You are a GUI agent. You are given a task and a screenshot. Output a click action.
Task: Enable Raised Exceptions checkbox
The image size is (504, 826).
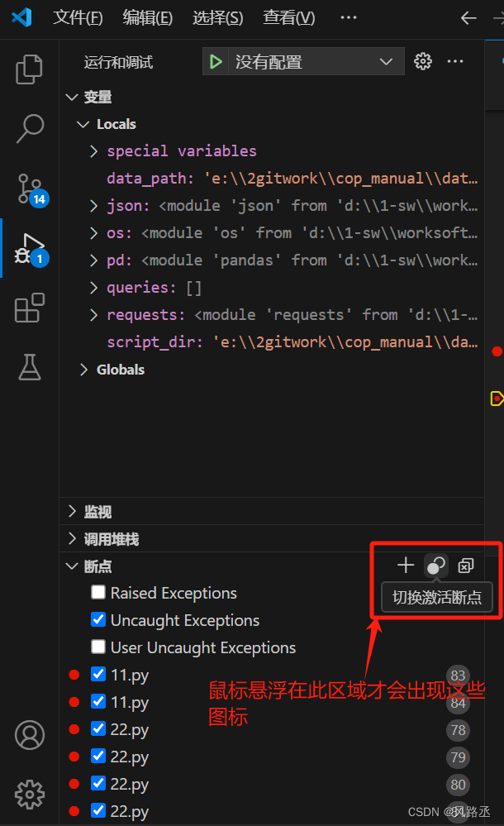click(98, 592)
